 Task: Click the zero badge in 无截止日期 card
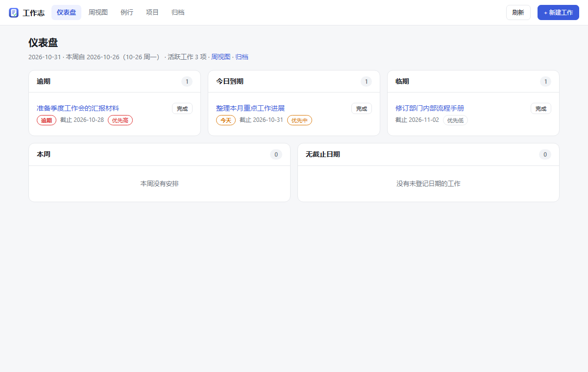point(545,155)
